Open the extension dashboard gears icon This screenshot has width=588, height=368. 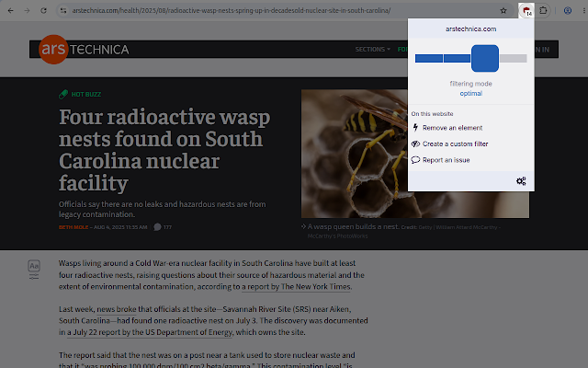521,181
